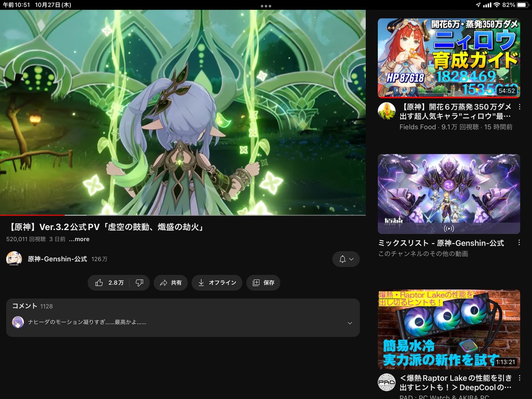
Task: Open 【原神】開花6万蒸発350万ダメ video title
Action: click(x=455, y=112)
